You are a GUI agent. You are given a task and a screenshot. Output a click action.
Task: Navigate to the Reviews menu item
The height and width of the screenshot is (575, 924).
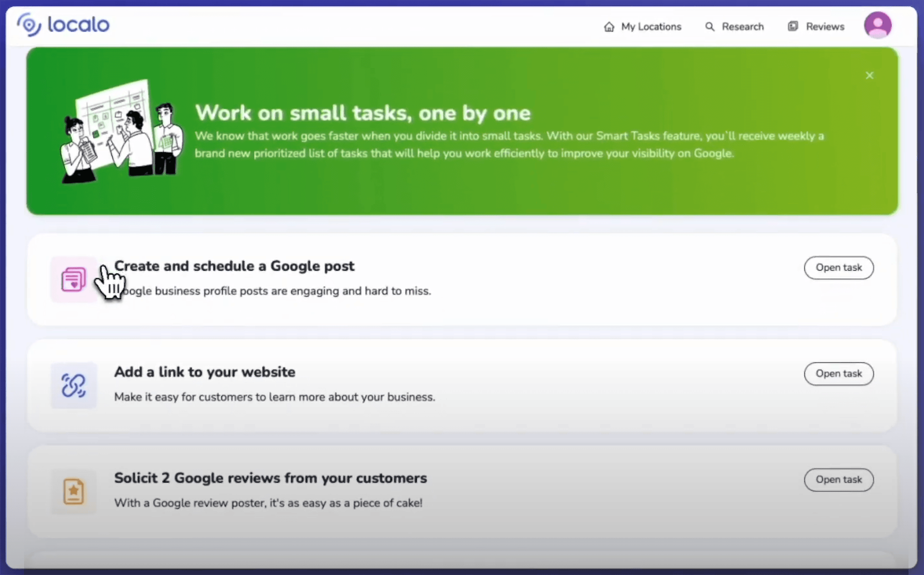click(x=825, y=27)
